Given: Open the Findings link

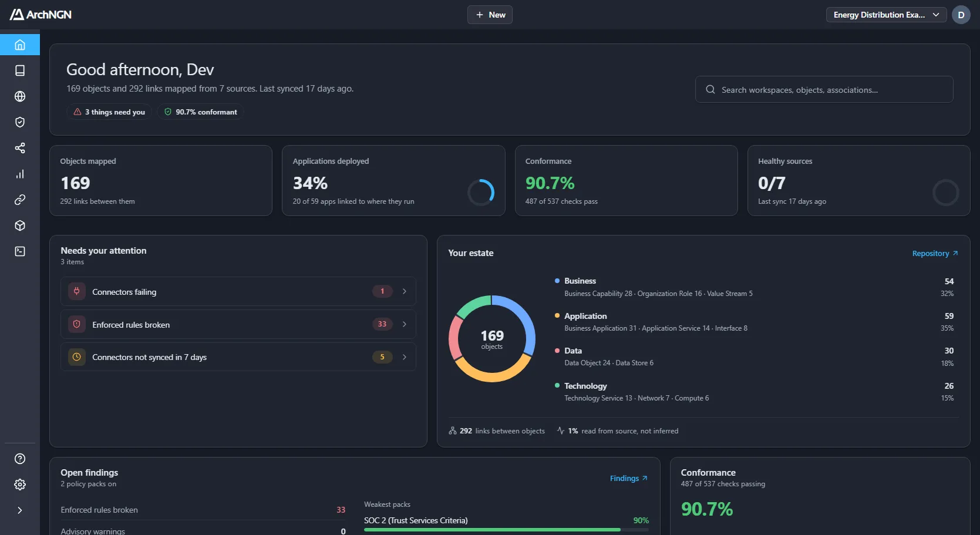Looking at the screenshot, I should click(628, 479).
